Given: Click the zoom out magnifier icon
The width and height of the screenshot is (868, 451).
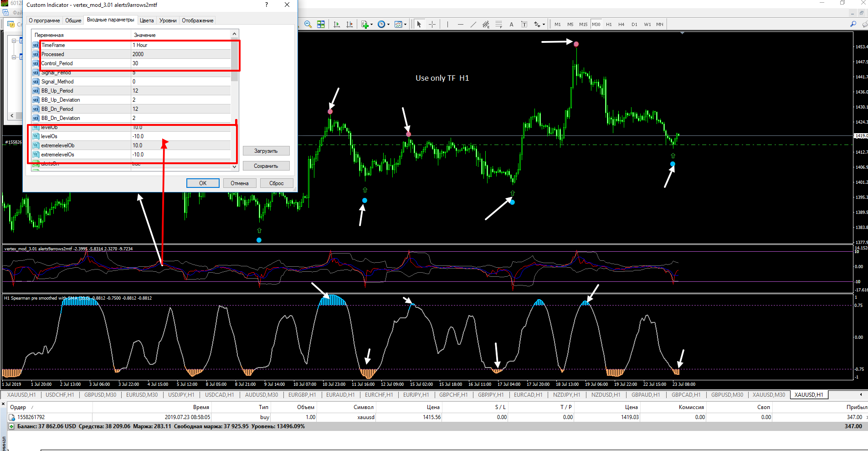Looking at the screenshot, I should pos(308,24).
